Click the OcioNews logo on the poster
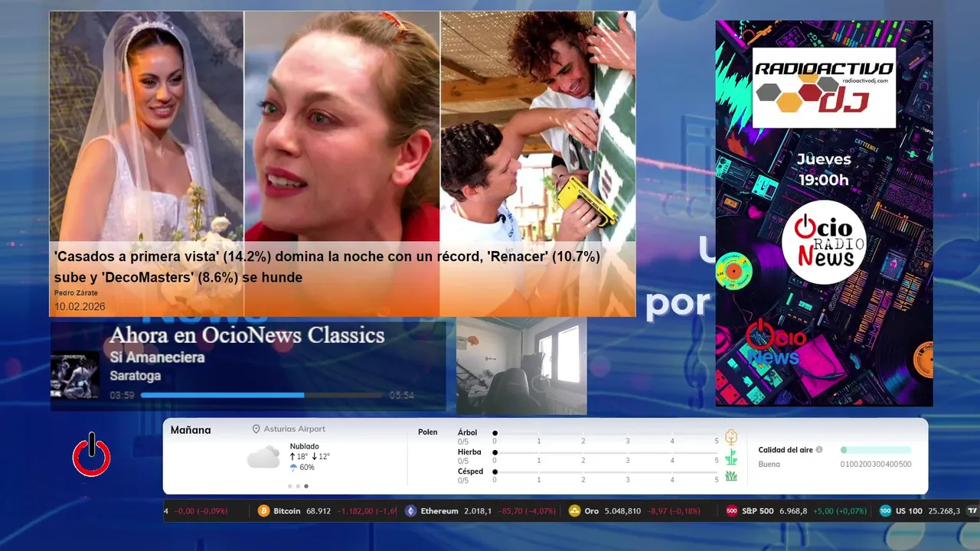Screen dimensions: 980x551 (775, 344)
